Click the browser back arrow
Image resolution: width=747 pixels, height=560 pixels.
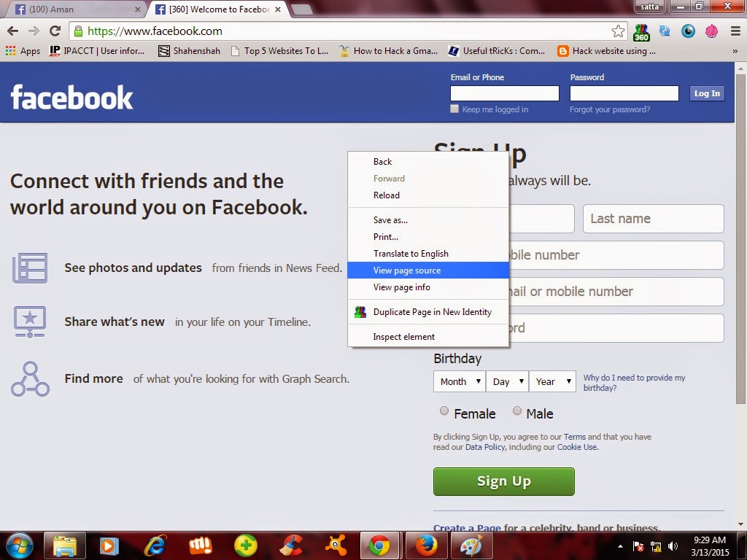pyautogui.click(x=13, y=31)
